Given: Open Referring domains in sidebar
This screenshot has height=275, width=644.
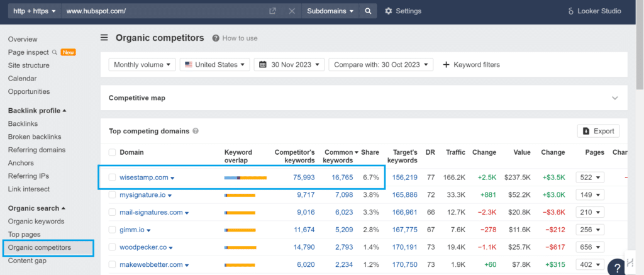Looking at the screenshot, I should (36, 150).
